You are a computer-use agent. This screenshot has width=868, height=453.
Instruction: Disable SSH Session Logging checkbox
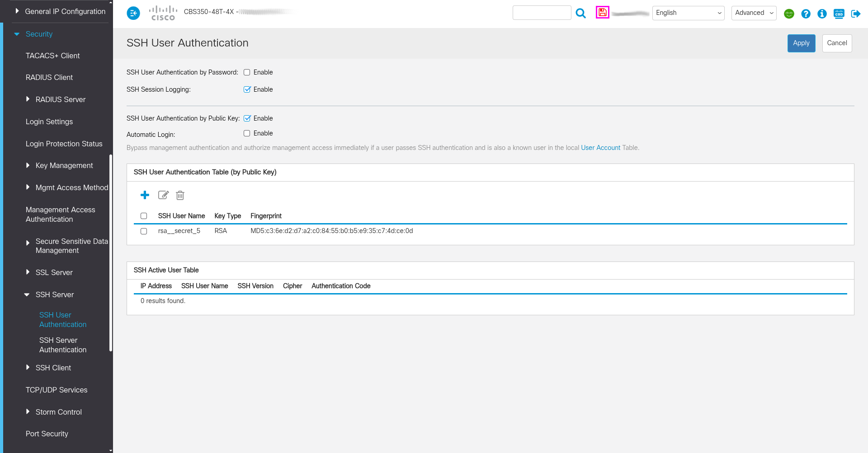tap(247, 89)
